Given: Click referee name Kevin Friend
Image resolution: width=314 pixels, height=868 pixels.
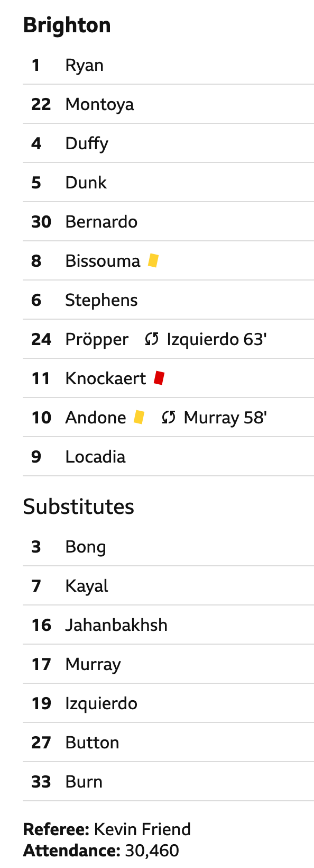Looking at the screenshot, I should pos(142,829).
